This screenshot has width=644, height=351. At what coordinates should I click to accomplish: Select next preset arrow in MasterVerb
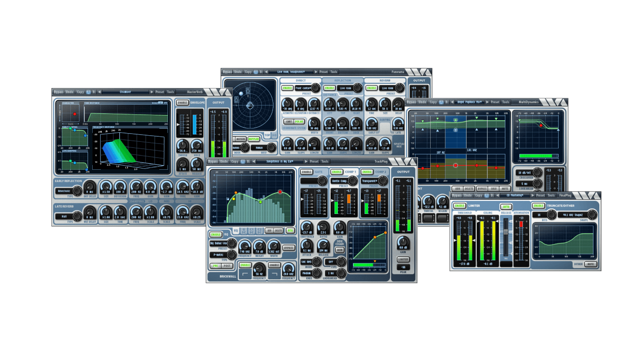point(152,92)
